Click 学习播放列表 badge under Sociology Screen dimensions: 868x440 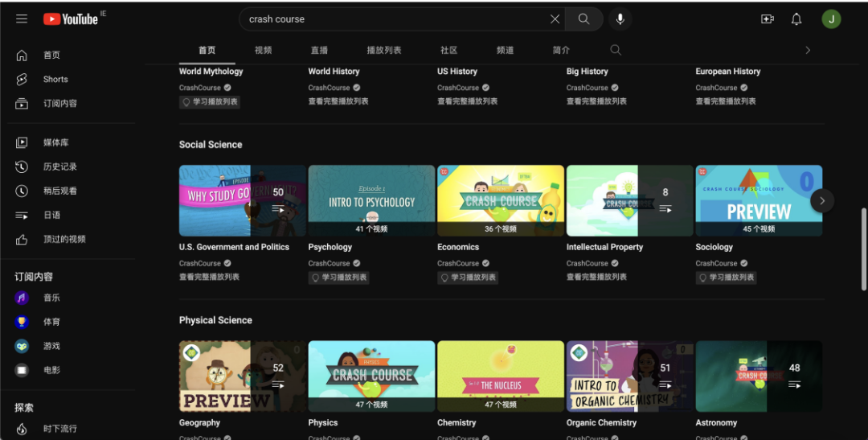[727, 278]
